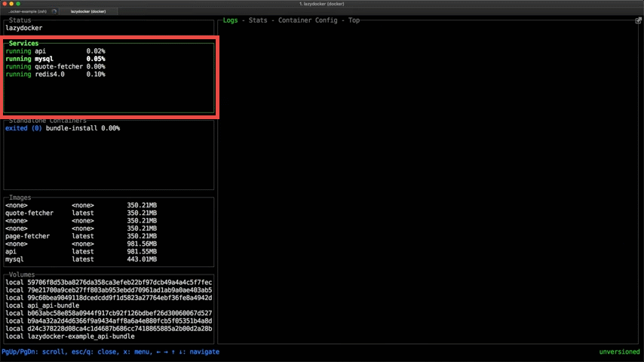Click the pop-out icon at top right
Image resolution: width=644 pixels, height=362 pixels.
coord(638,20)
